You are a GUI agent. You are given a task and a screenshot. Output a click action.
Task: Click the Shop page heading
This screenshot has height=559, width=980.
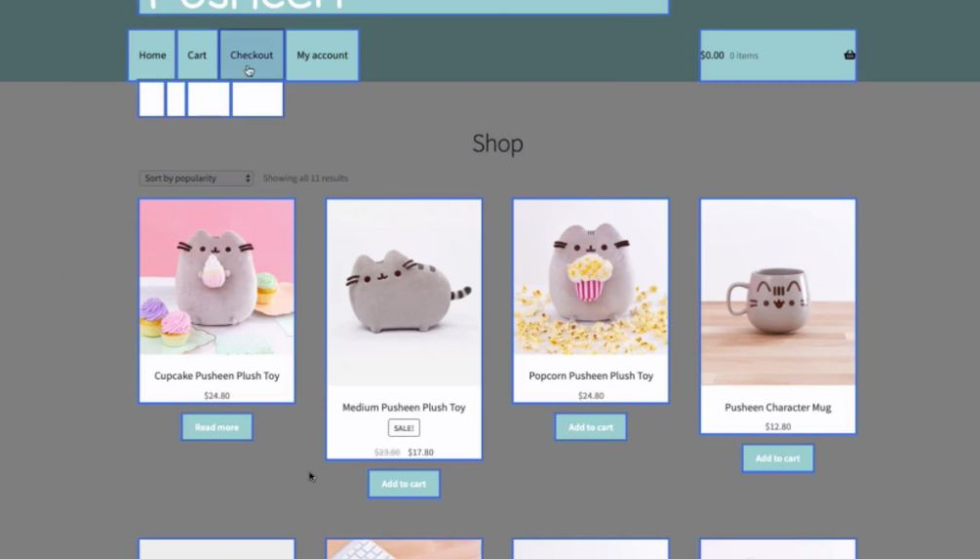coord(497,143)
